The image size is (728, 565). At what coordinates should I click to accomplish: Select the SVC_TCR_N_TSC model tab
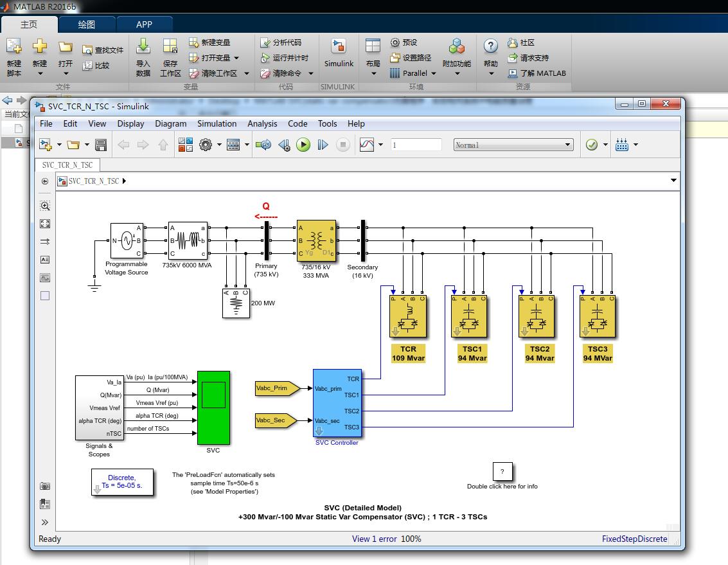67,165
